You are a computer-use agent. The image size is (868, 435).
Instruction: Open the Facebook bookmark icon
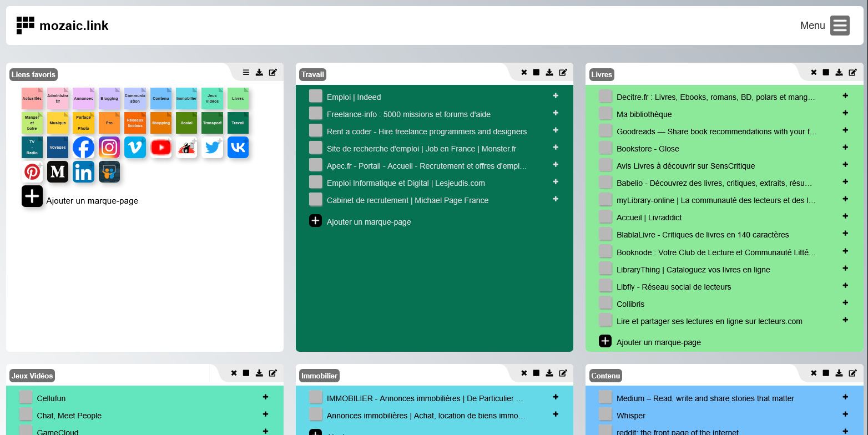pyautogui.click(x=83, y=148)
